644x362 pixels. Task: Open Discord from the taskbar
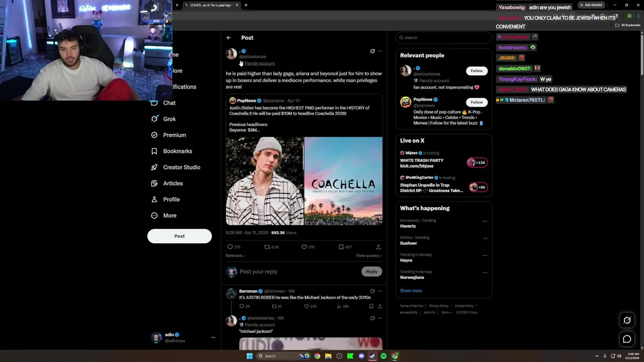tap(361, 356)
